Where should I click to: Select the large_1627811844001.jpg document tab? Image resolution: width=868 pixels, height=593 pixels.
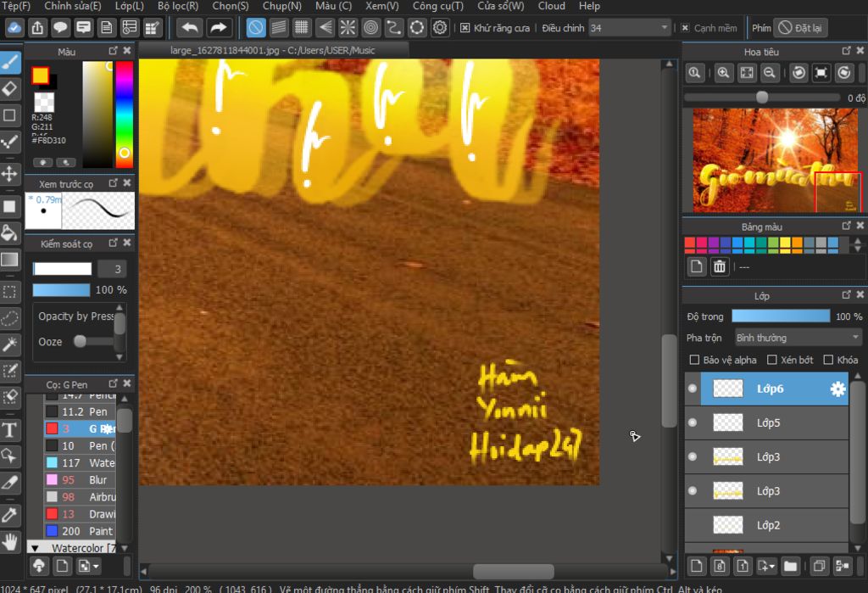273,50
